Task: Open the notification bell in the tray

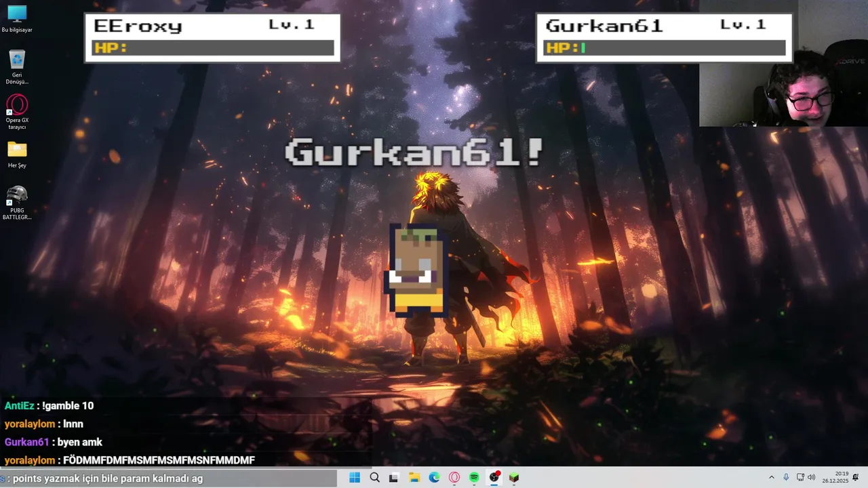Action: pos(856,478)
